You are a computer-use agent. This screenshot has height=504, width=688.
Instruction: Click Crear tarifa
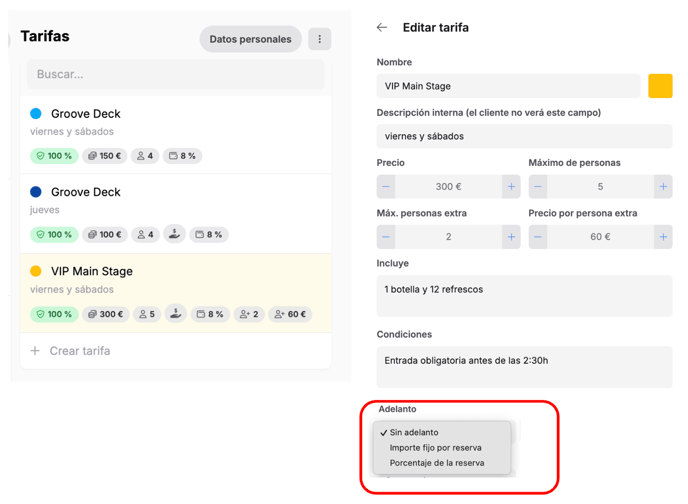[x=80, y=350]
